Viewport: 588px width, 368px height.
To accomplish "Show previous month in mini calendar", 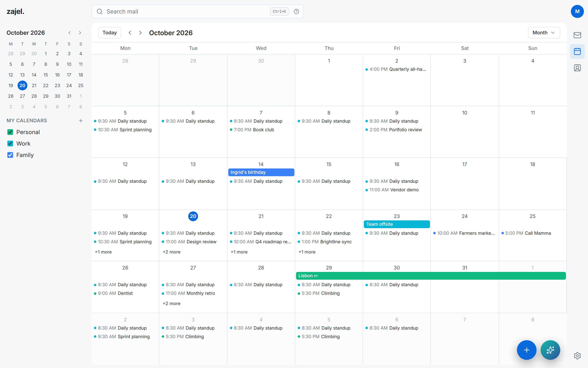I will pos(69,33).
